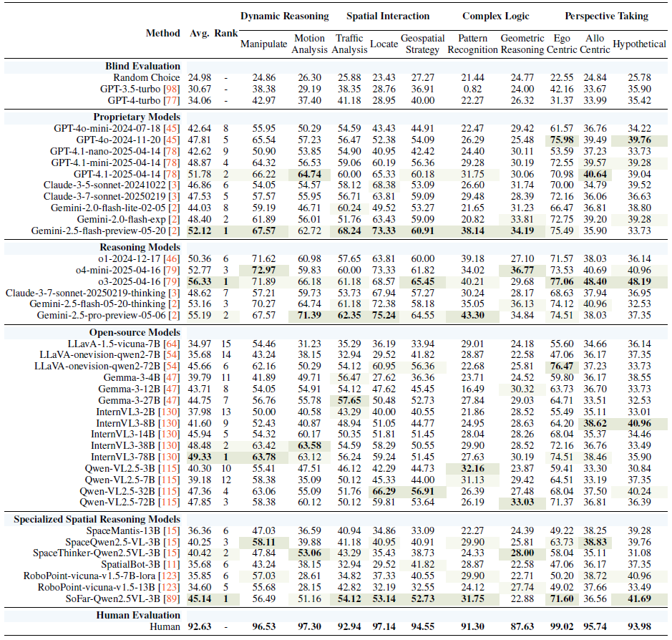
Task: Click the 'Human Evaluation' section title
Action: click(138, 616)
